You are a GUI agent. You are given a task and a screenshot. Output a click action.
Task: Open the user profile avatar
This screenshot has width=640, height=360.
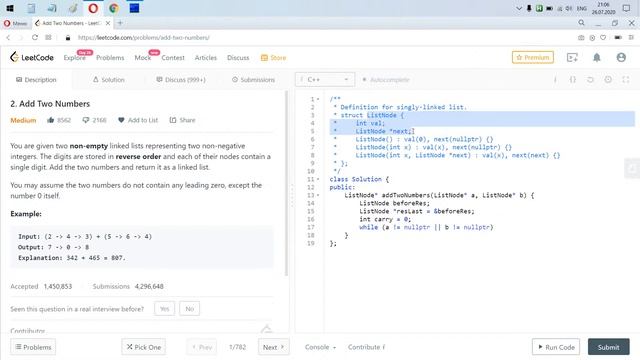coord(621,58)
